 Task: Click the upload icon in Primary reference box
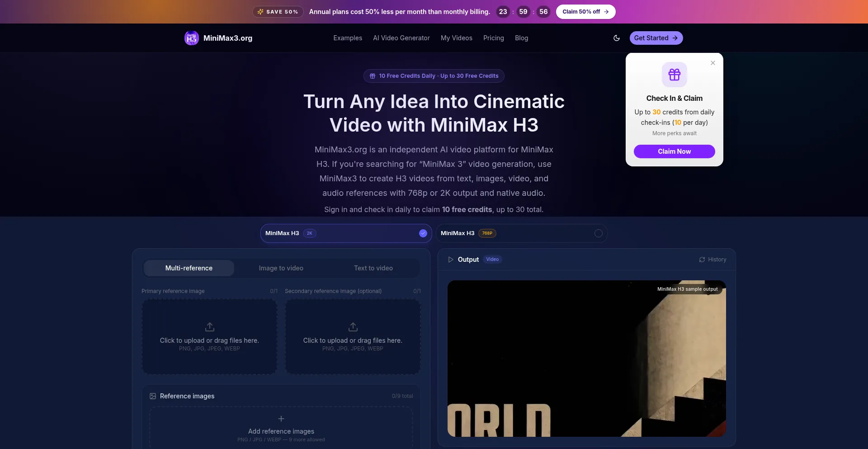coord(209,326)
